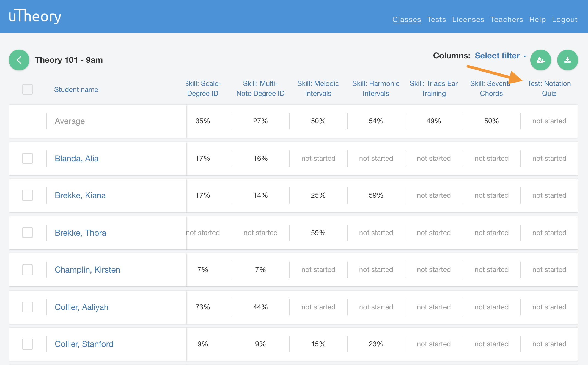Click the add student icon button
The width and height of the screenshot is (588, 365).
[540, 60]
